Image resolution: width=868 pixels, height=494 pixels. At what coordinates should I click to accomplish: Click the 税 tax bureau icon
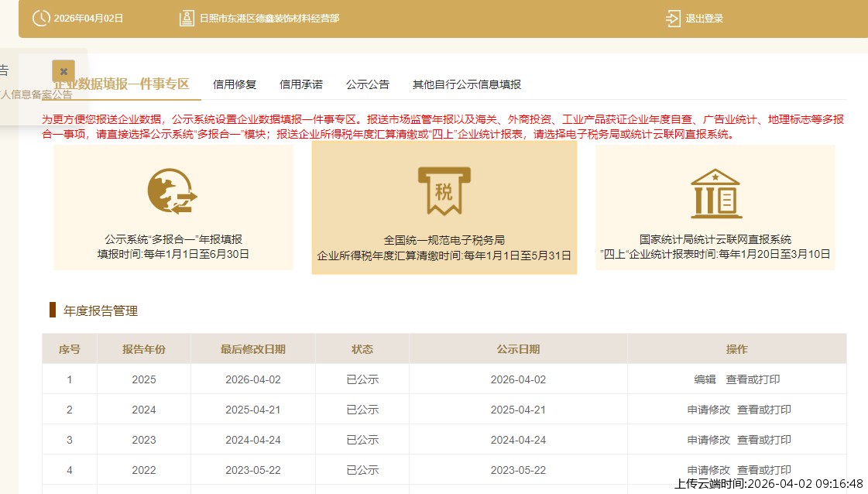click(444, 190)
